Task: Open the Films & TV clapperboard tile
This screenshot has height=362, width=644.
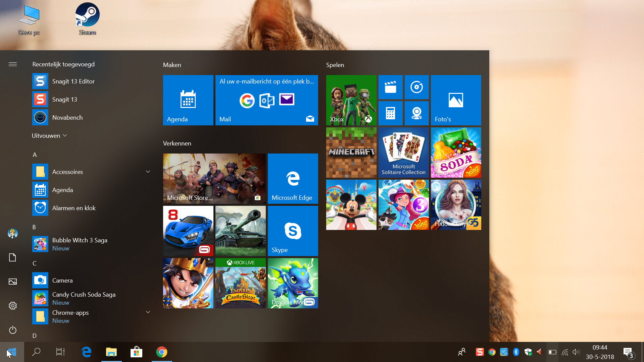Action: (x=390, y=87)
